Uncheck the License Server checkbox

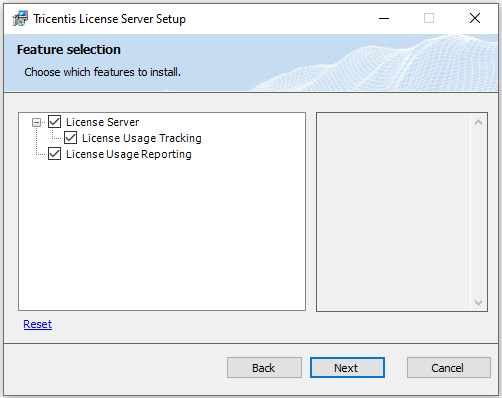pos(54,122)
